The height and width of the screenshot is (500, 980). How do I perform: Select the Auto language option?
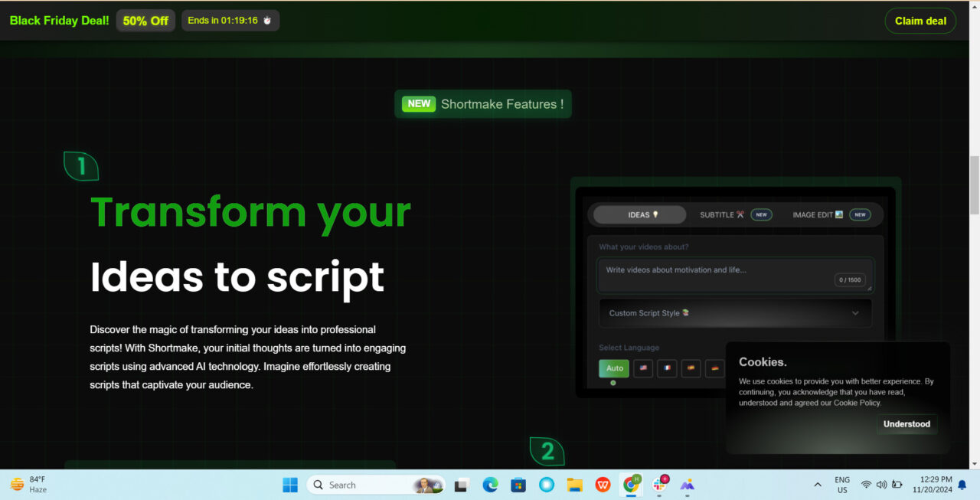tap(614, 368)
